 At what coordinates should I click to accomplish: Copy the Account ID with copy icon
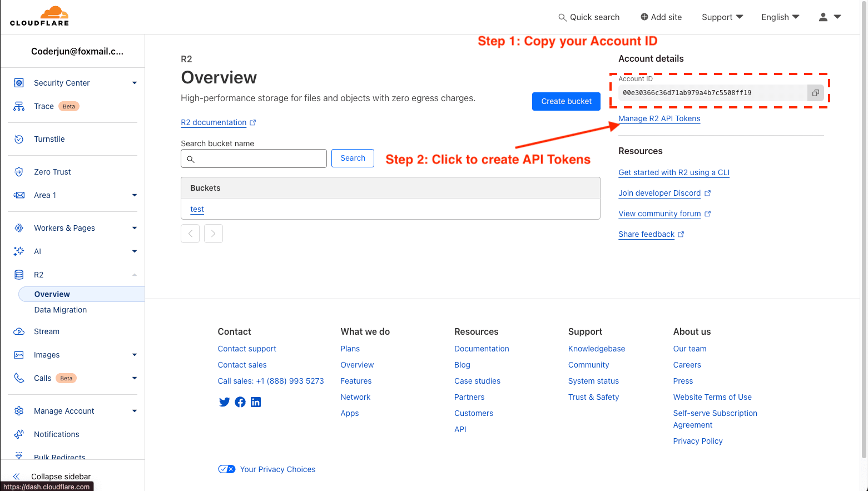tap(815, 93)
